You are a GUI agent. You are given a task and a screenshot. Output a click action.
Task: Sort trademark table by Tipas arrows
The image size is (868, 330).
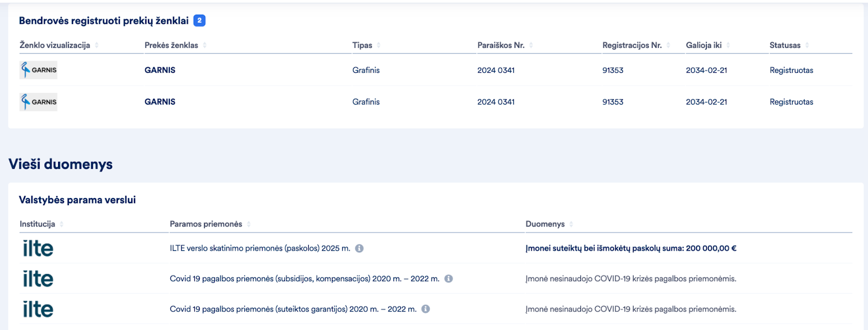coord(379,45)
